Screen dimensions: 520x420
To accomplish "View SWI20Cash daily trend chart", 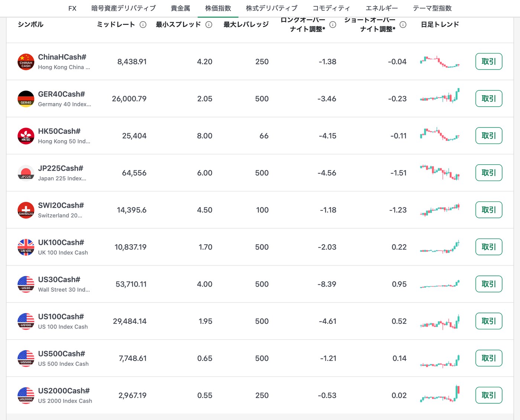I will (x=440, y=210).
